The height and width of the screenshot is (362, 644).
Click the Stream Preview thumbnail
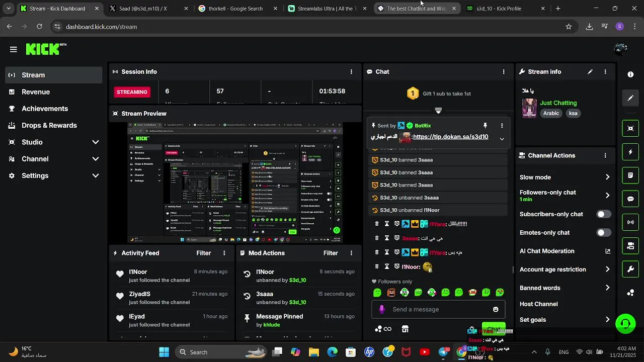[x=235, y=183]
